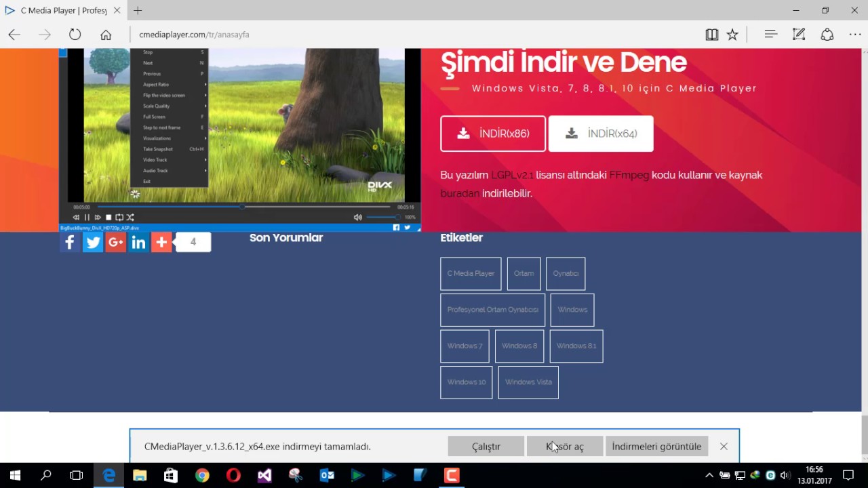
Task: Open the volume control in system tray
Action: pyautogui.click(x=785, y=475)
